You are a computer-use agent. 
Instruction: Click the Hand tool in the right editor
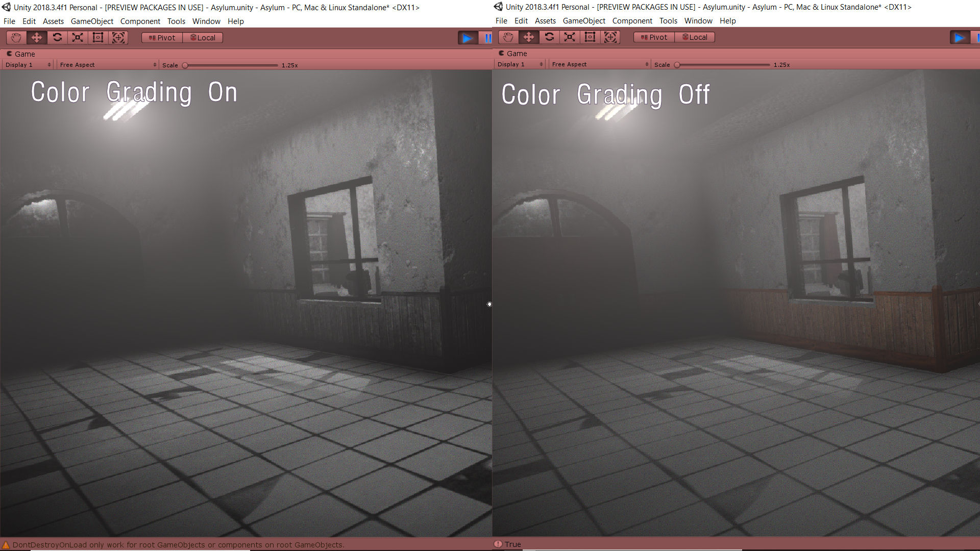508,37
